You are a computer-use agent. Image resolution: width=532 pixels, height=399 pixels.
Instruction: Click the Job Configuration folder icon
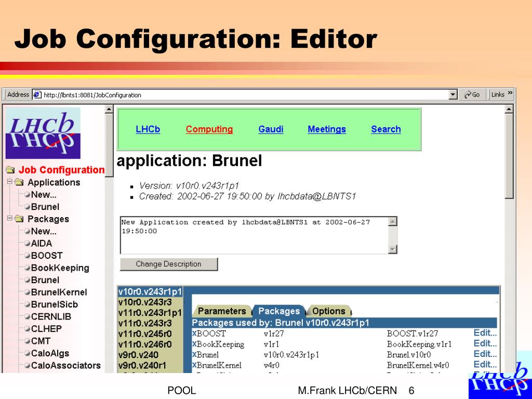point(10,170)
